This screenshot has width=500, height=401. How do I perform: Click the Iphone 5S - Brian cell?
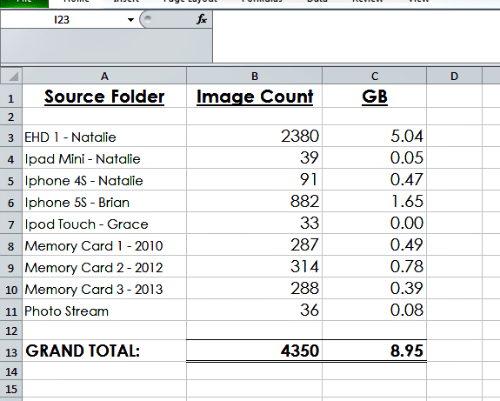point(104,202)
